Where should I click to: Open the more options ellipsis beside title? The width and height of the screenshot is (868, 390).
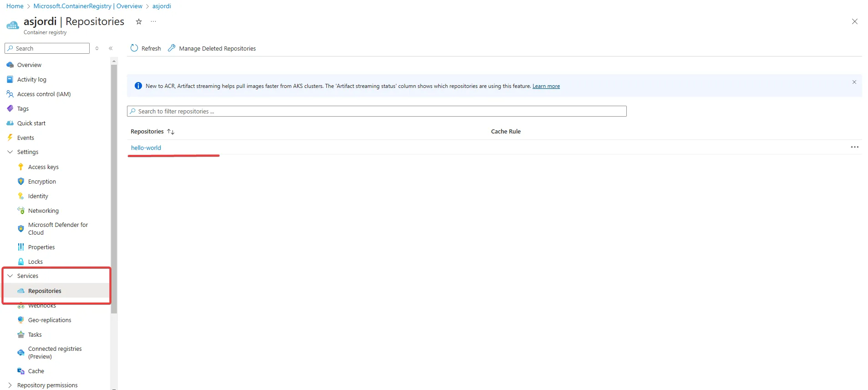pos(153,21)
